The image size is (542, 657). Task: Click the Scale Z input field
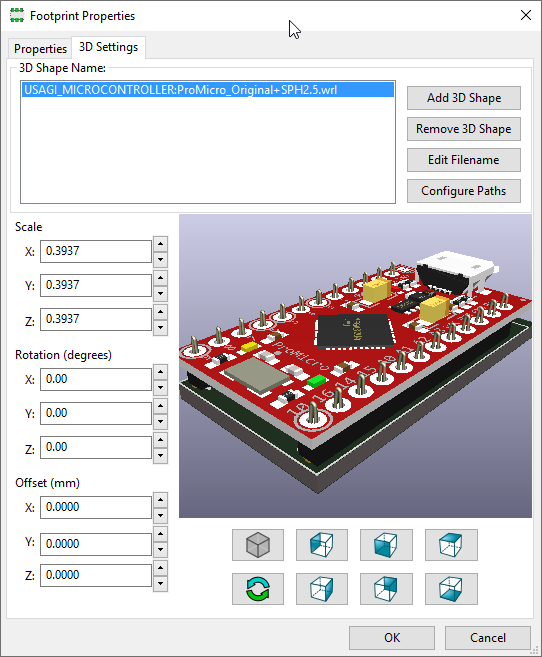point(95,319)
